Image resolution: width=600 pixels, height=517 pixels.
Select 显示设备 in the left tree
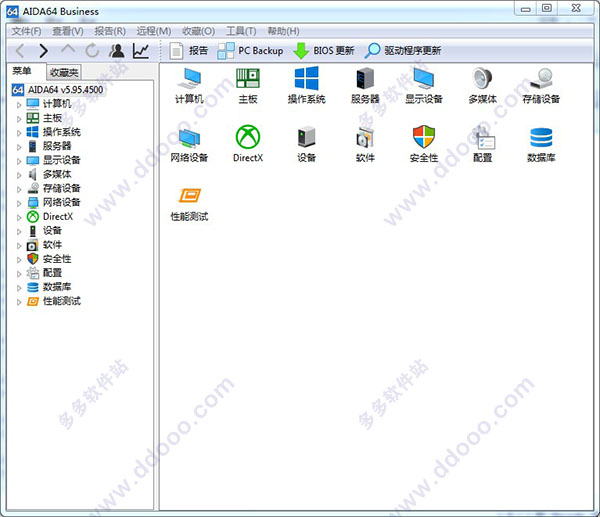tap(54, 160)
